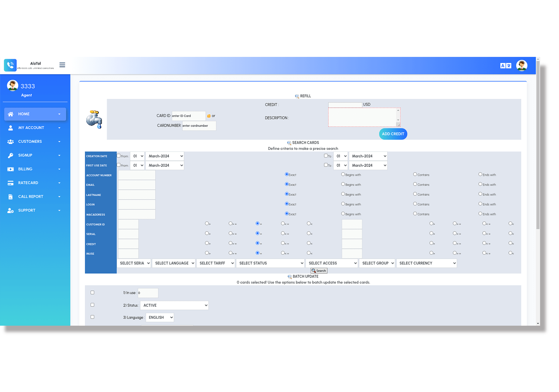Select the Billing sidebar icon

(x=11, y=169)
